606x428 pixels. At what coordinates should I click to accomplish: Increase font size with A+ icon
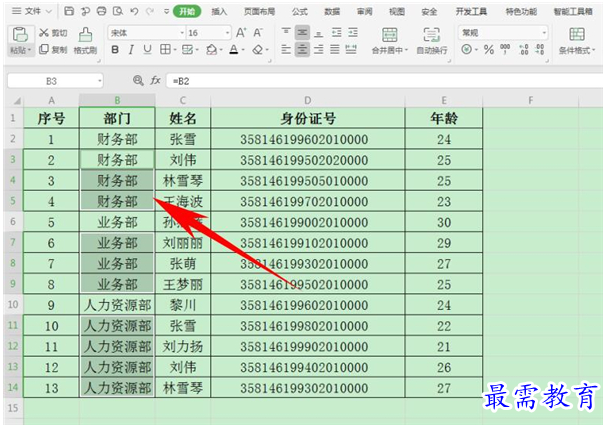[x=241, y=32]
